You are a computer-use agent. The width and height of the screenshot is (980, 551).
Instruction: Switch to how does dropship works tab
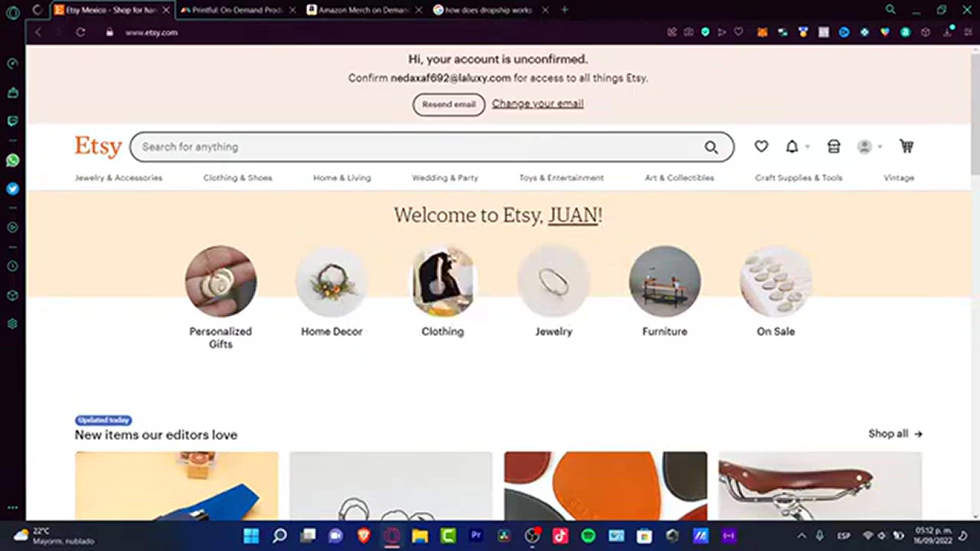click(x=488, y=10)
